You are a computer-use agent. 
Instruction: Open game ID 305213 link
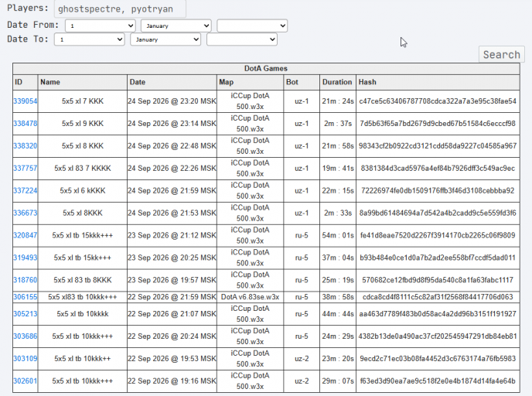[x=25, y=314]
